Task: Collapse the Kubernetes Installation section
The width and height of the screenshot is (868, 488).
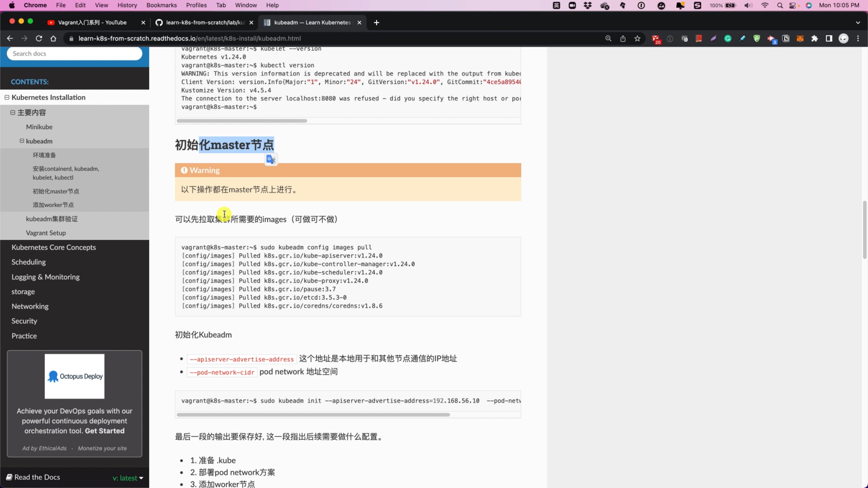Action: [x=7, y=97]
